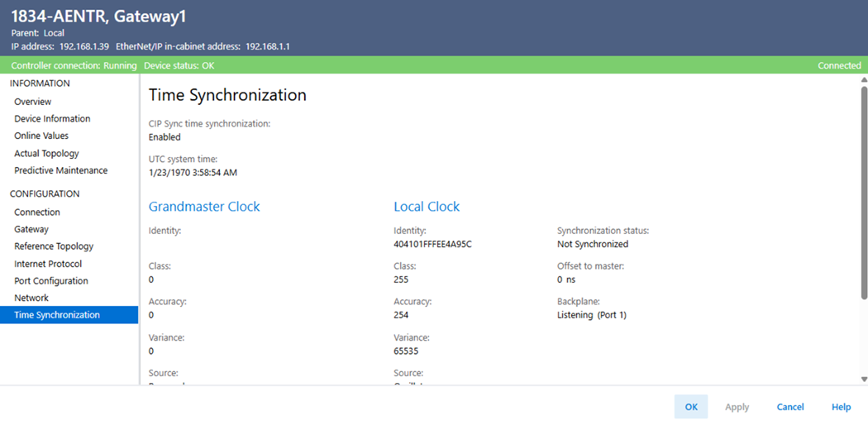Click the Listening (Port 1) backplane value
This screenshot has height=425, width=868.
(591, 315)
